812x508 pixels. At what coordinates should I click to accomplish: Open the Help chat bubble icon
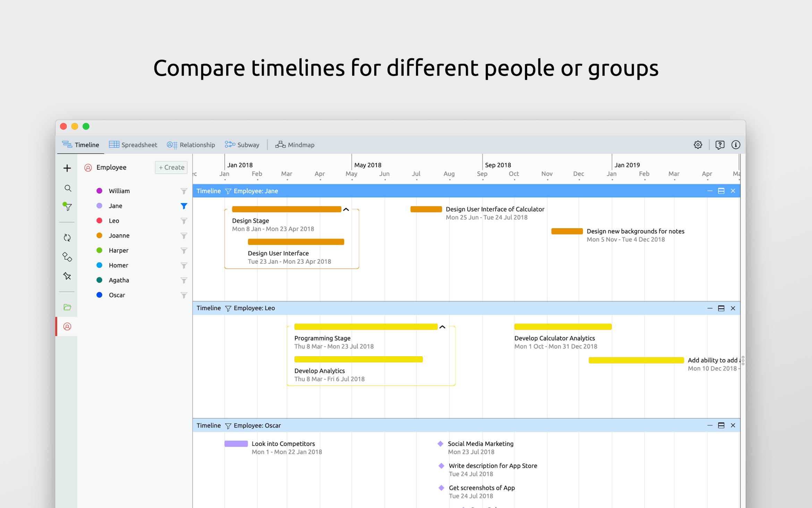click(x=720, y=145)
